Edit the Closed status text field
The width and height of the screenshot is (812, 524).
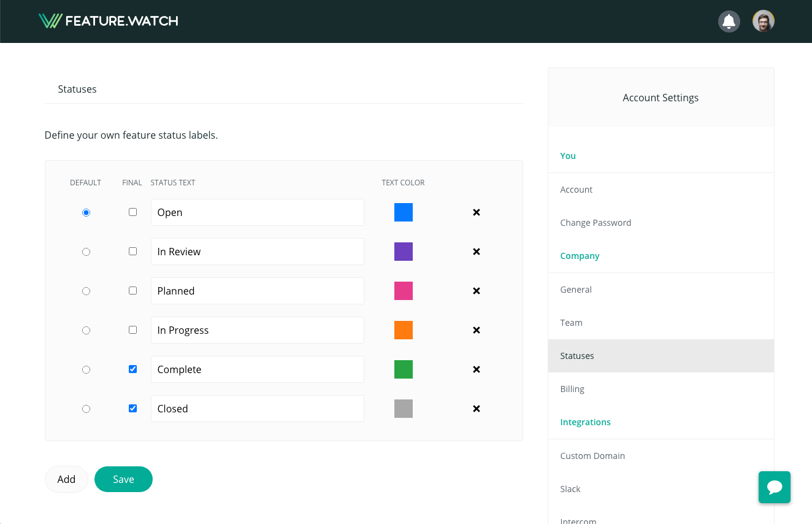point(257,409)
